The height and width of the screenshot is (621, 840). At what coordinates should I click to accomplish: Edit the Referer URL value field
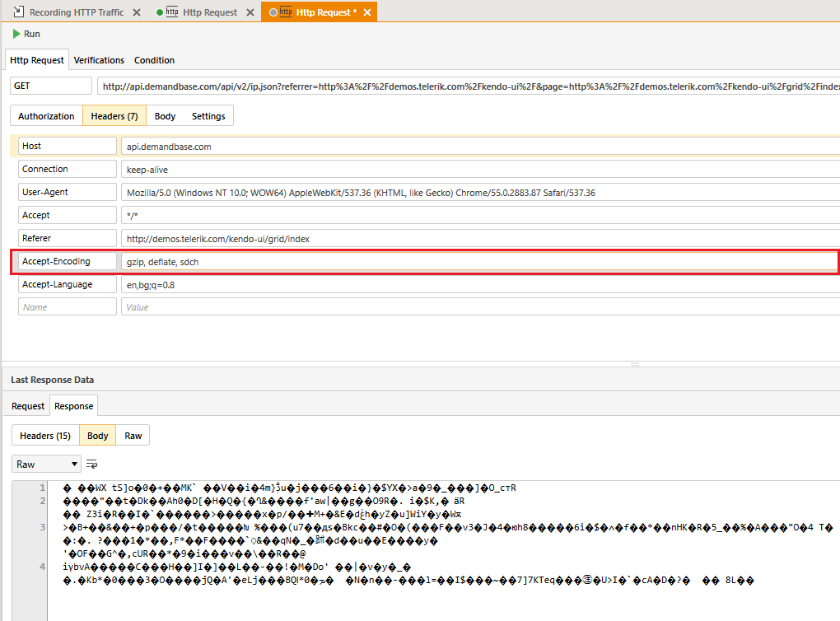coord(481,238)
